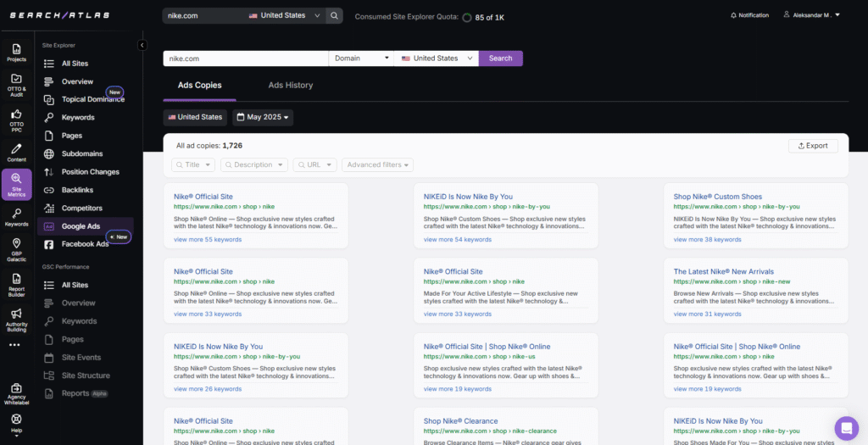Viewport: 868px width, 445px height.
Task: Click United States country filter chip
Action: click(x=195, y=117)
